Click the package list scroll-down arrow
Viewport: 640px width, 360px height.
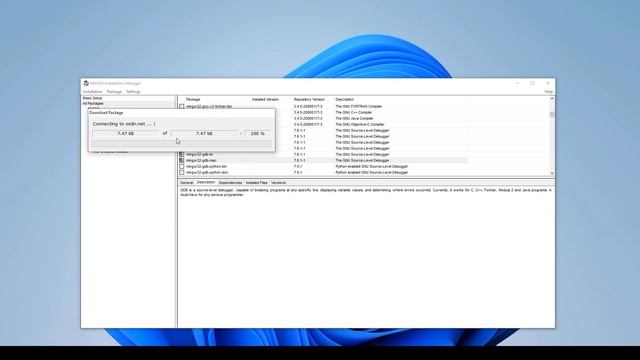tap(552, 173)
